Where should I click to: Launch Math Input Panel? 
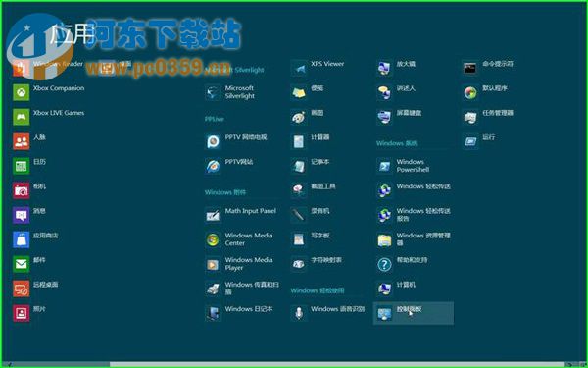point(241,215)
